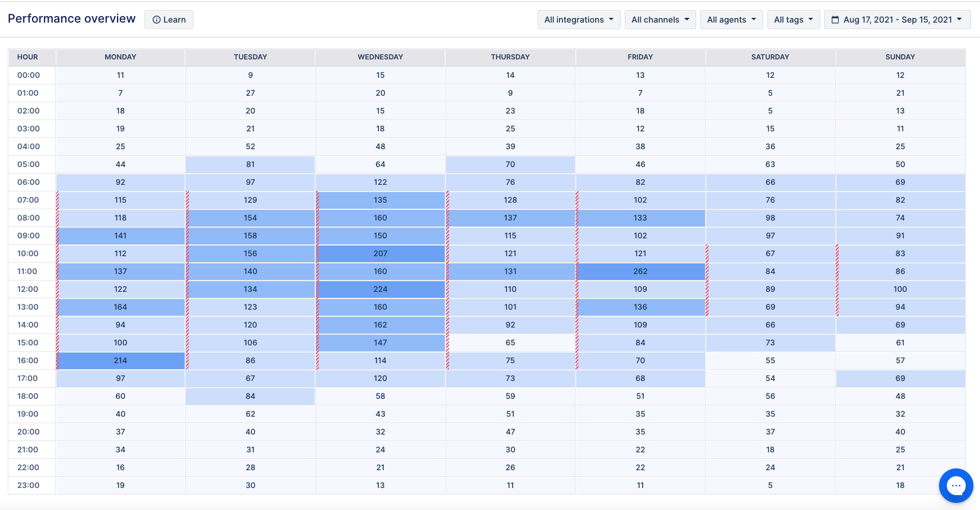Click the Tuesday 10:00 cell showing 156
This screenshot has height=510, width=980.
[x=251, y=253]
